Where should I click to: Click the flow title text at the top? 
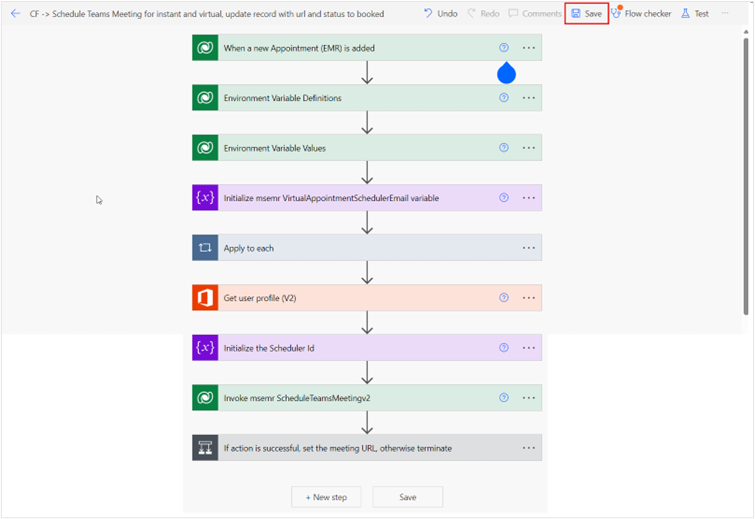coord(207,14)
